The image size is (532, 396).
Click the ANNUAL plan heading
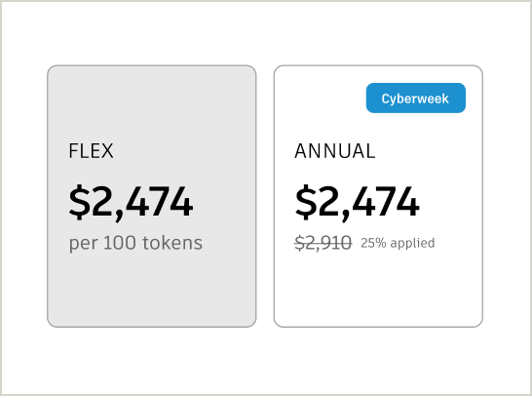[x=335, y=151]
